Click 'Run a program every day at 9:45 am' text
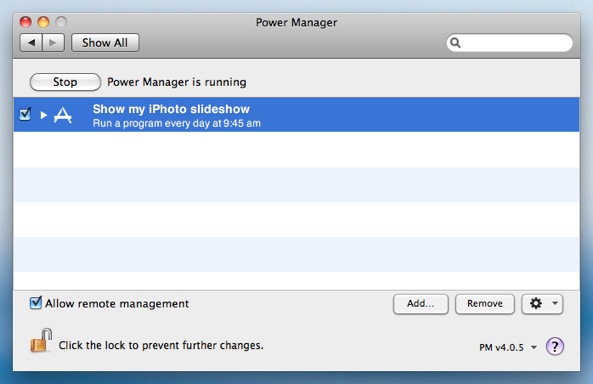593x384 pixels. tap(177, 123)
